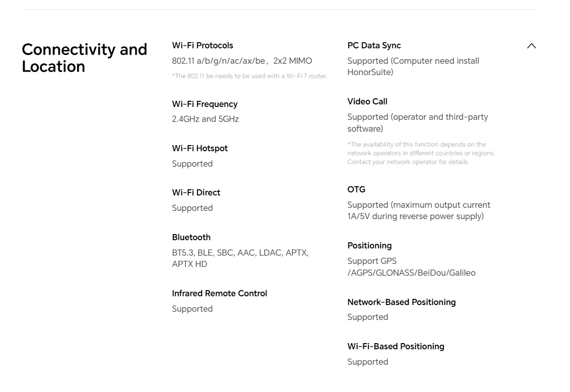
Task: Click the BT5.3 codec list text
Action: [x=240, y=258]
